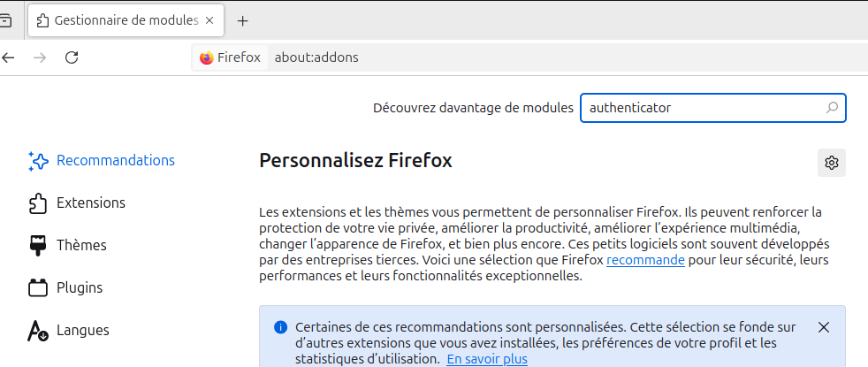Screen dimensions: 868x367
Task: Open a new tab with plus button
Action: coord(243,20)
